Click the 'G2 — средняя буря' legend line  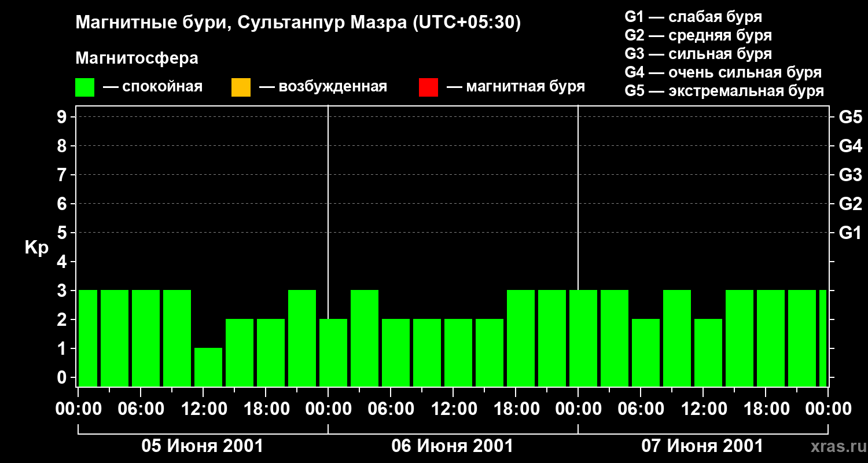698,35
